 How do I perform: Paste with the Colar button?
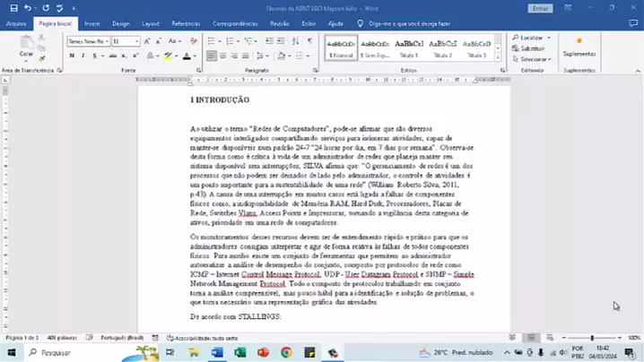tap(26, 47)
